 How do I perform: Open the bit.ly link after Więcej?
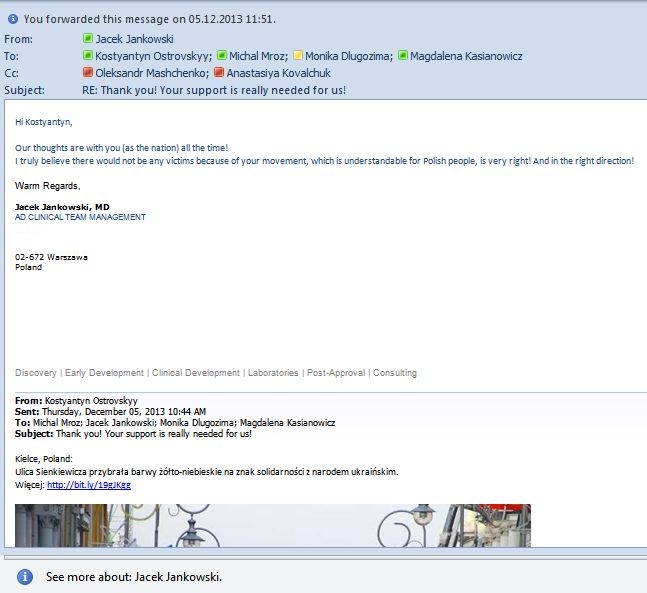(88, 485)
